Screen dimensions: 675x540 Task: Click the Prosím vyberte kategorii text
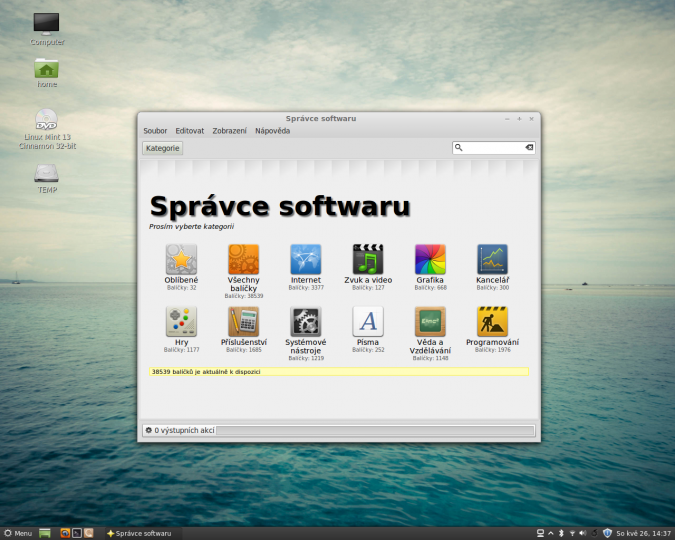click(x=192, y=227)
